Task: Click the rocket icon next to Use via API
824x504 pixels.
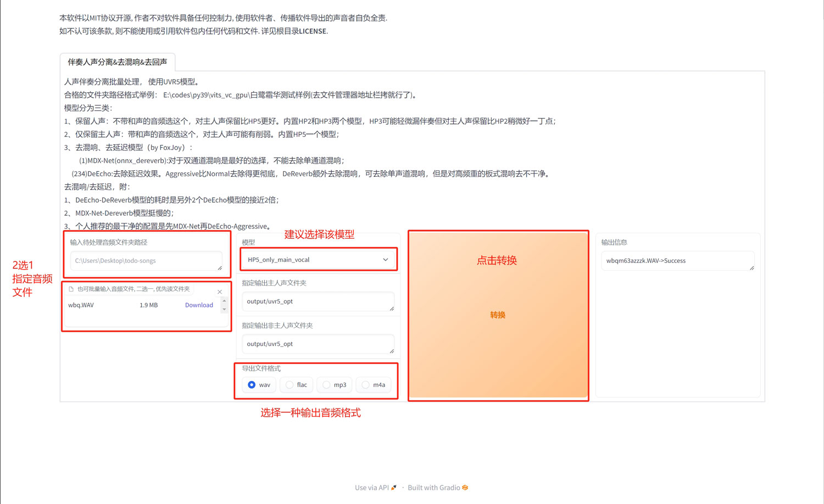Action: coord(393,488)
